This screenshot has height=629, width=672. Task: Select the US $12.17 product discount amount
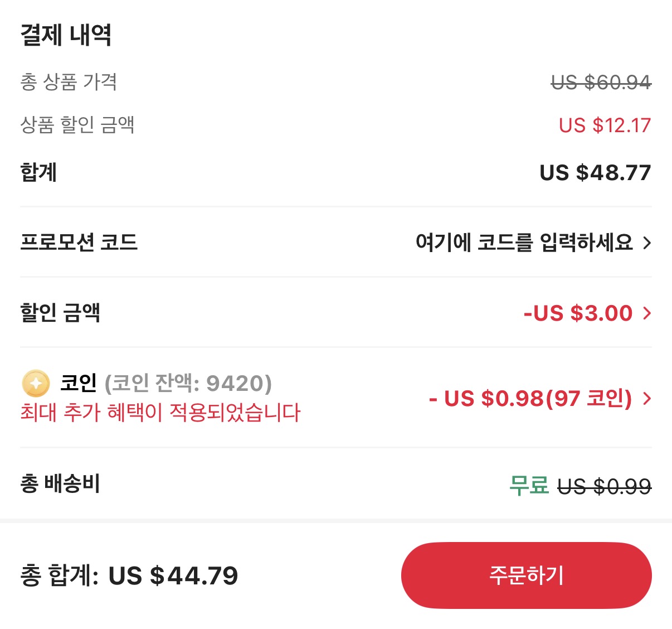pyautogui.click(x=605, y=125)
